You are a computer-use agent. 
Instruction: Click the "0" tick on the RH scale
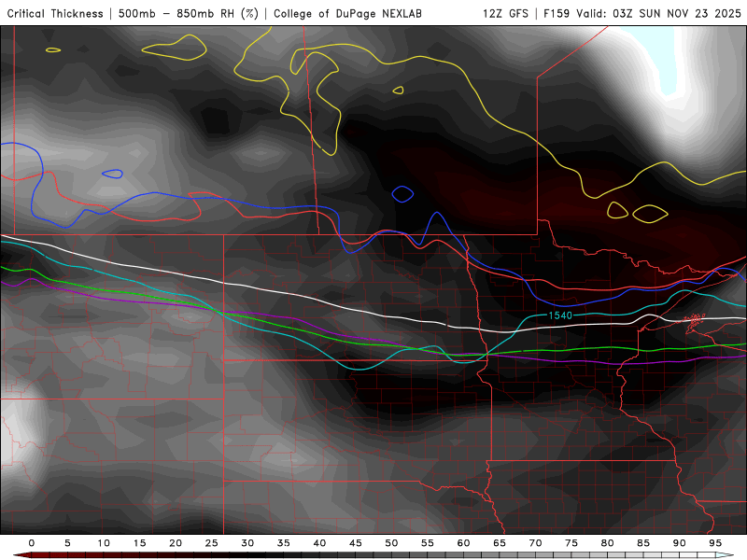click(32, 543)
